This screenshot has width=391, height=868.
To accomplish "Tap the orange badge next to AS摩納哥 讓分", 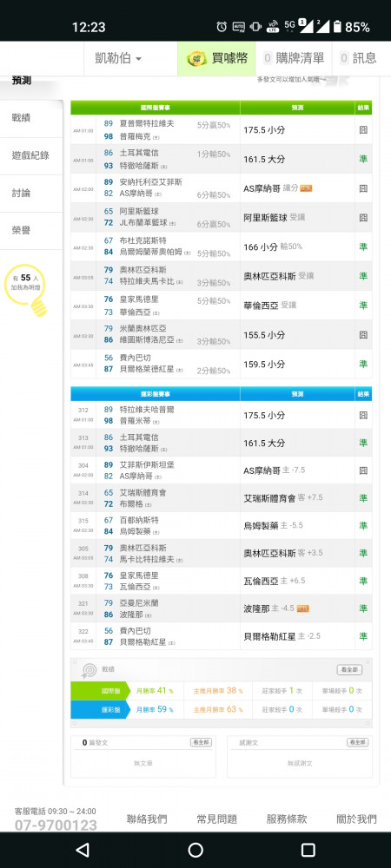I will (306, 188).
